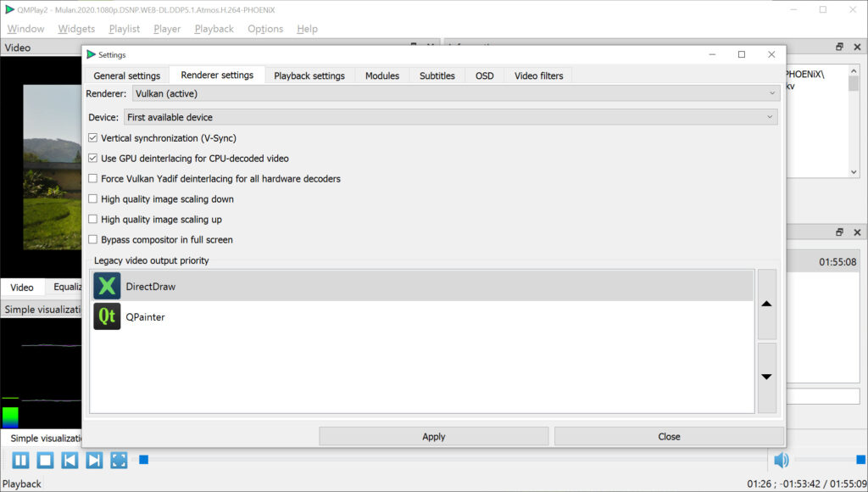Open the Playback menu
This screenshot has height=492, width=868.
click(x=214, y=29)
